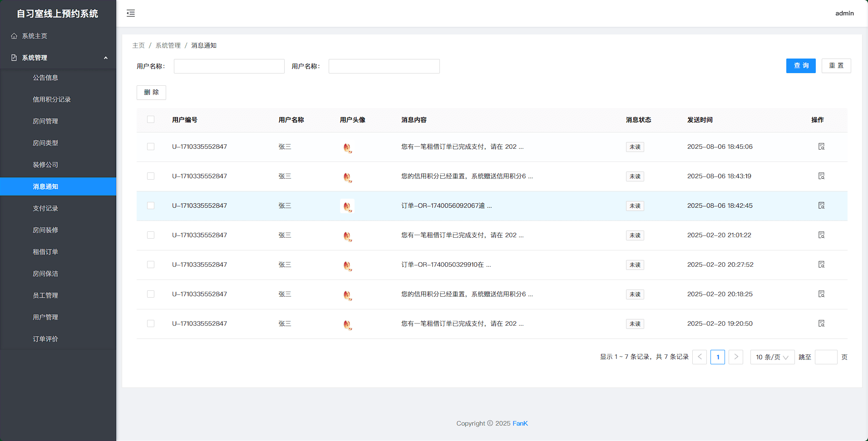Collapse the sidebar with the menu fold icon
The image size is (868, 441).
coord(131,13)
